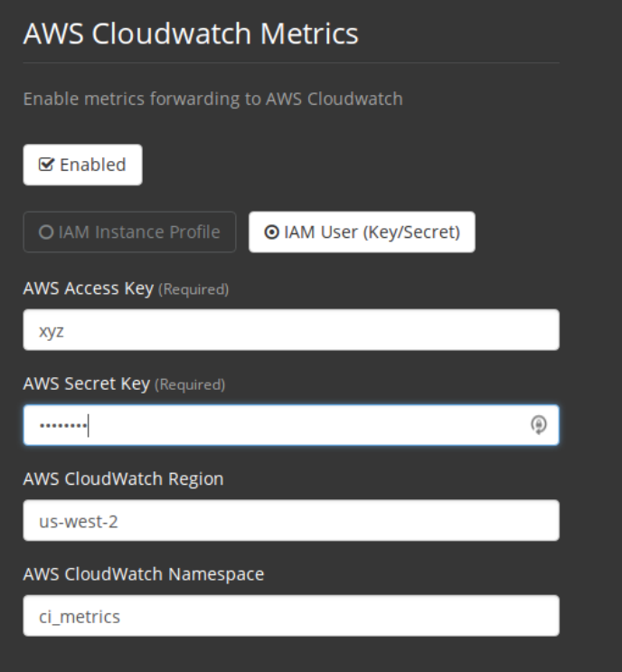Click the AWS CloudWatch Region label
Image resolution: width=622 pixels, height=672 pixels.
(x=123, y=478)
